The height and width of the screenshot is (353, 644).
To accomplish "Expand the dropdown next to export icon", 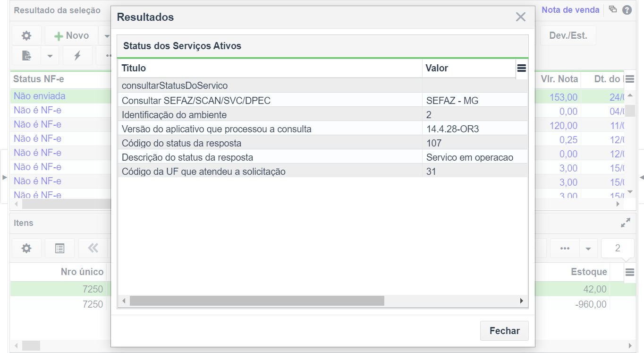I will (x=50, y=56).
